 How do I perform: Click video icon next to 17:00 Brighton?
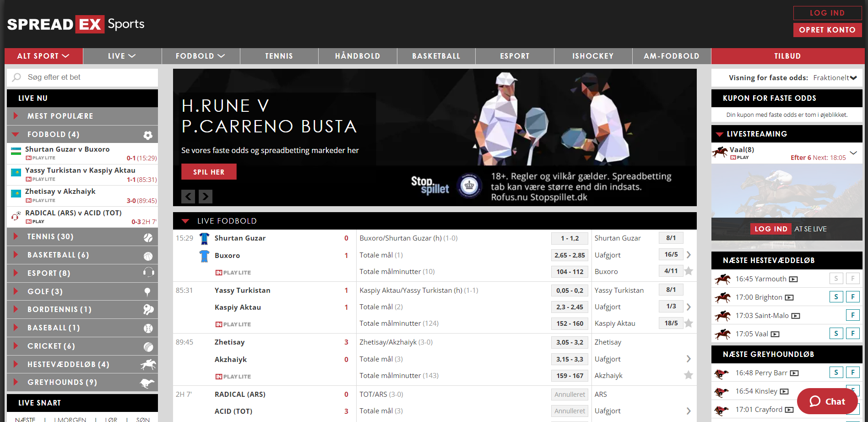pos(789,297)
